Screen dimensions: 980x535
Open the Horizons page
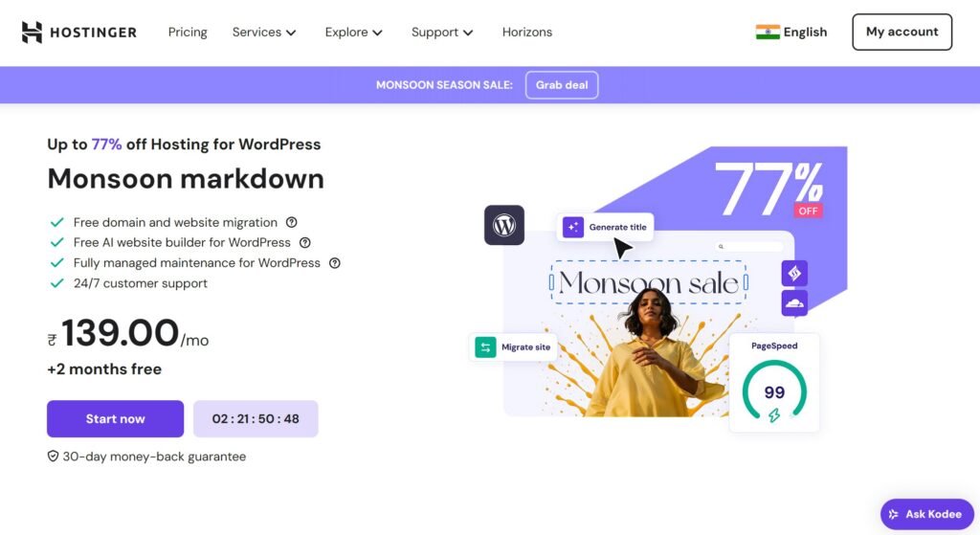point(527,32)
